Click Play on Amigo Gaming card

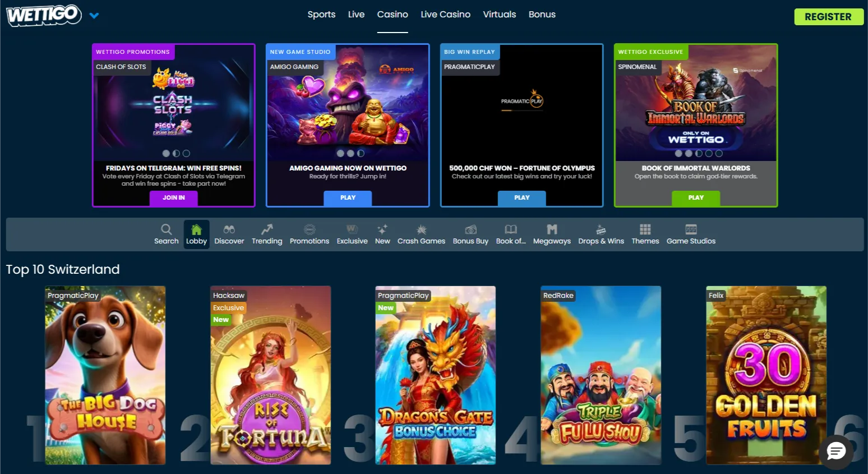point(348,198)
